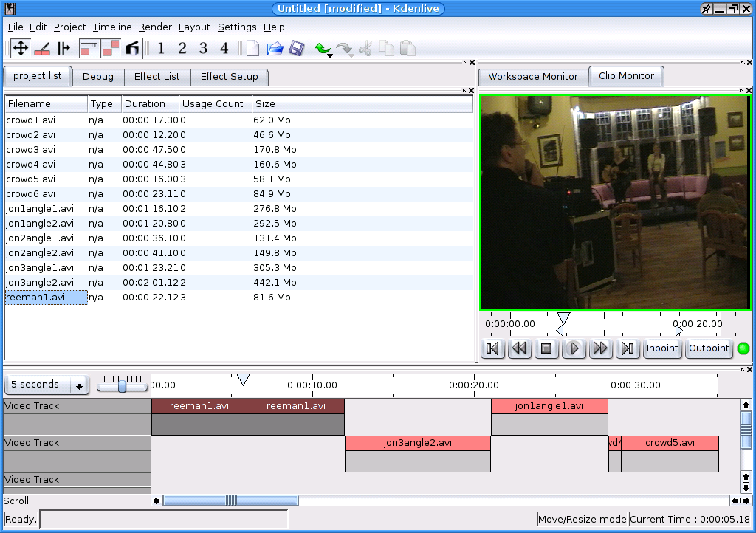Select the Move/Resize tool in the toolbar
Viewport: 756px width, 533px height.
[x=21, y=49]
